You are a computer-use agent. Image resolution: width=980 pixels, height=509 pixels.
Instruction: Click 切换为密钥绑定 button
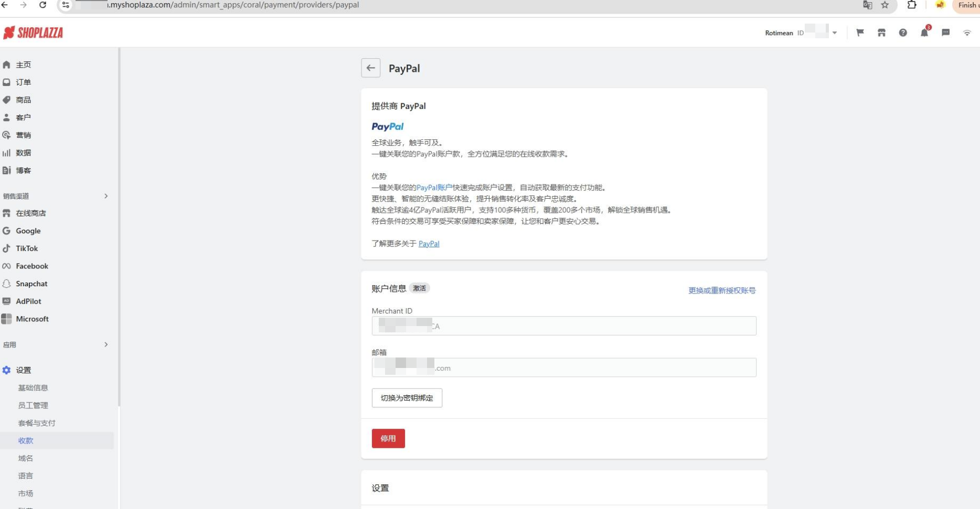(407, 398)
